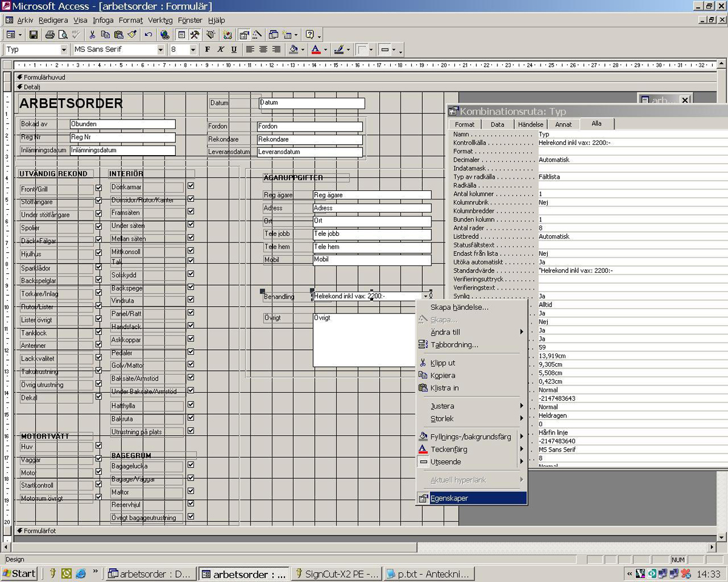Click the Insert Hyperlink globe icon
728x582 pixels.
[164, 35]
